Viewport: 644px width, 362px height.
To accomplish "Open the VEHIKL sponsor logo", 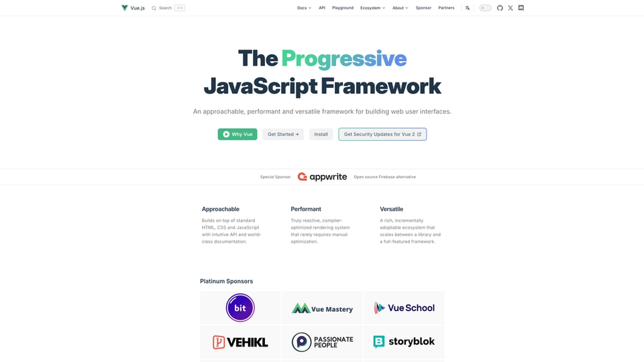I will [240, 342].
